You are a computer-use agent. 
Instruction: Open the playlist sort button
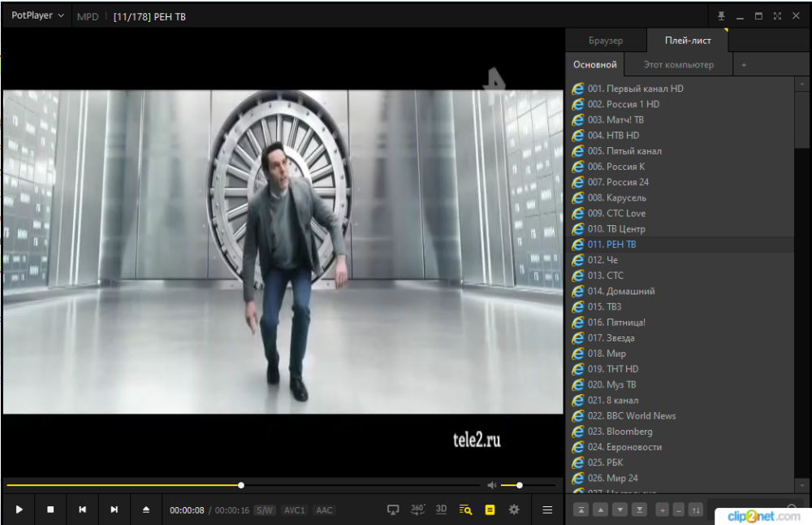point(696,510)
